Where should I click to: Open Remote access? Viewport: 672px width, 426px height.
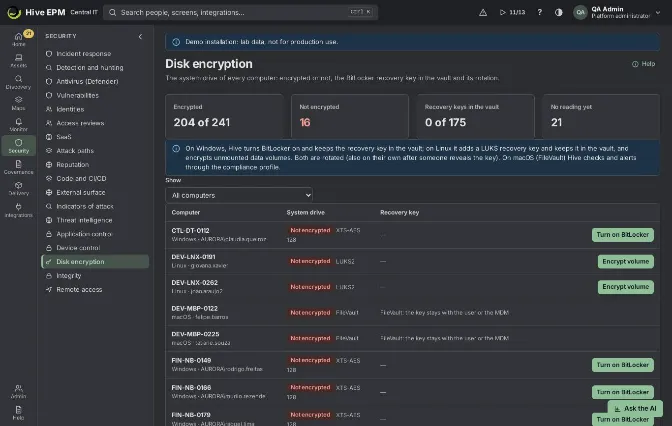[x=79, y=289]
